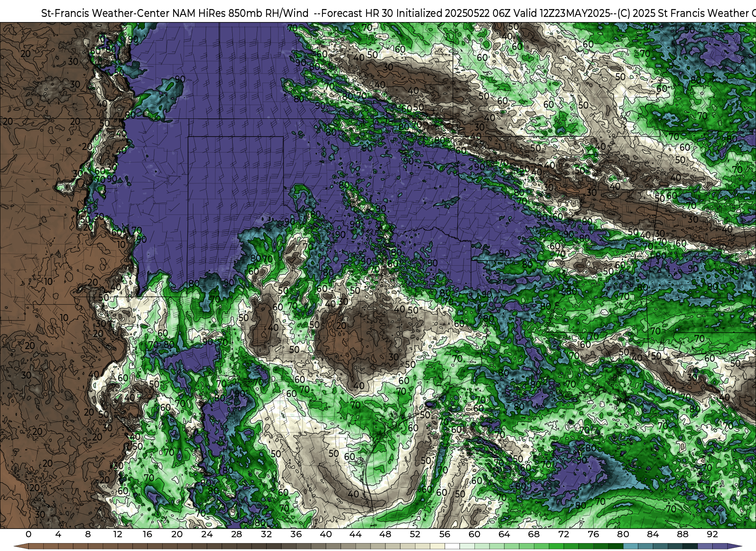Click the colorbar label "8"
756x551 pixels.
pos(88,534)
